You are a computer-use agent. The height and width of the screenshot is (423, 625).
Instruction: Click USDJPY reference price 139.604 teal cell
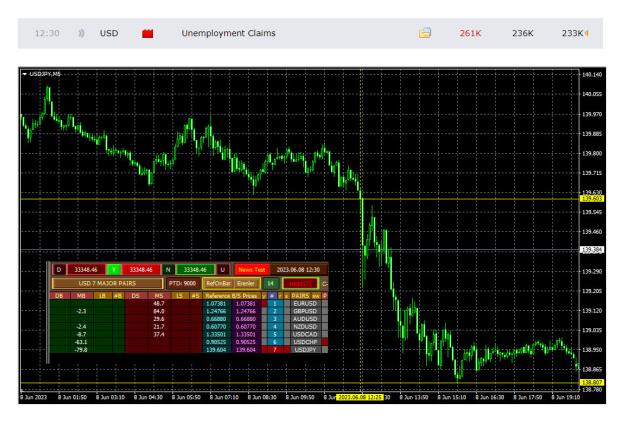pyautogui.click(x=216, y=350)
